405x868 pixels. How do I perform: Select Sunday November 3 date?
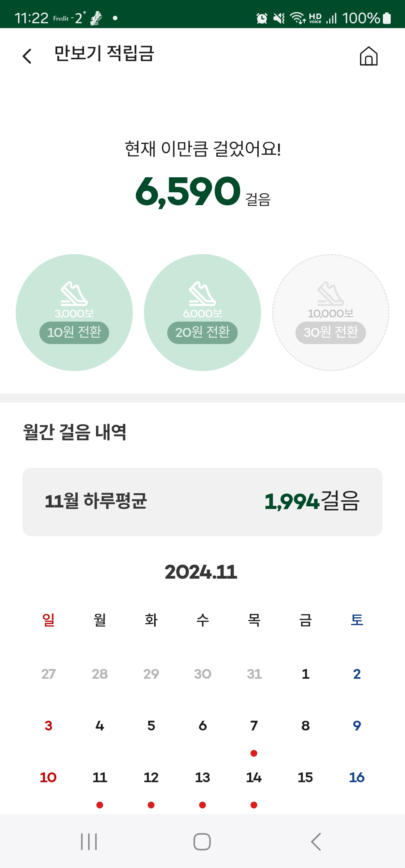click(x=48, y=726)
